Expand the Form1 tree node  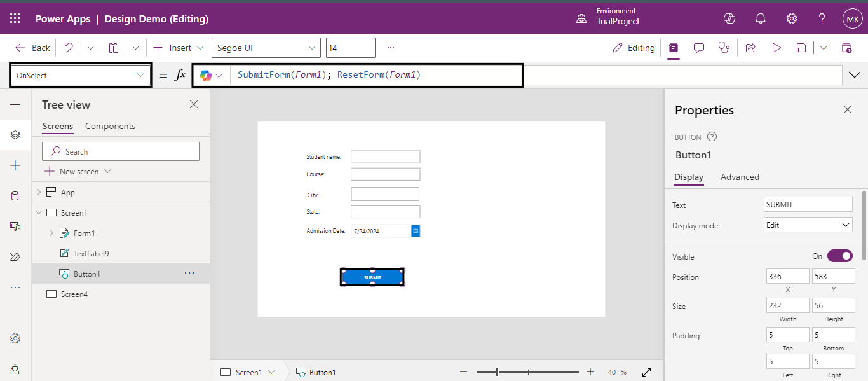tap(51, 233)
